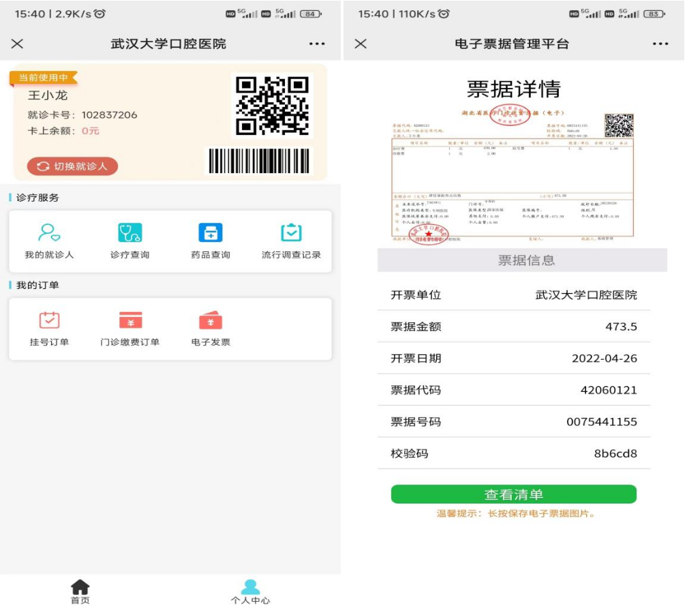Tap alarm icon in right status bar

[x=444, y=14]
